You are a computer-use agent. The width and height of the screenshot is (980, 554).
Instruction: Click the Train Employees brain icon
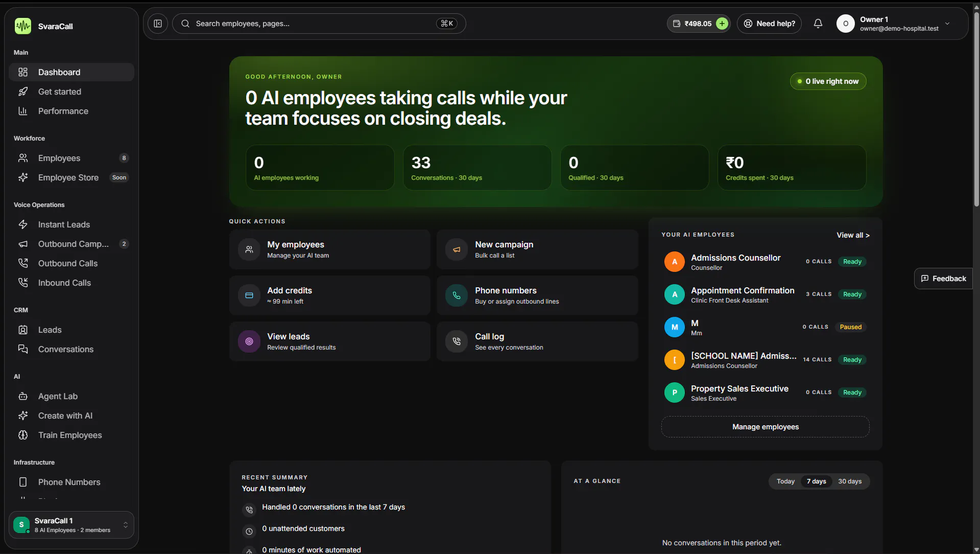[x=23, y=435]
